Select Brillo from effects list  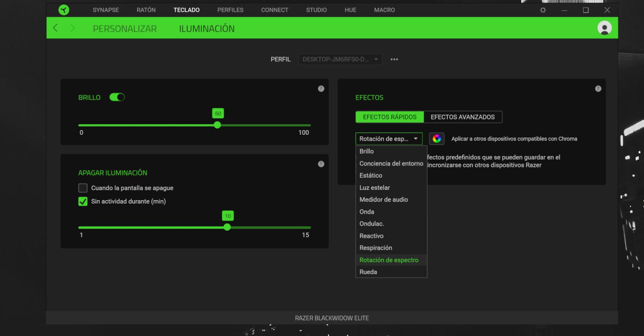pos(391,151)
